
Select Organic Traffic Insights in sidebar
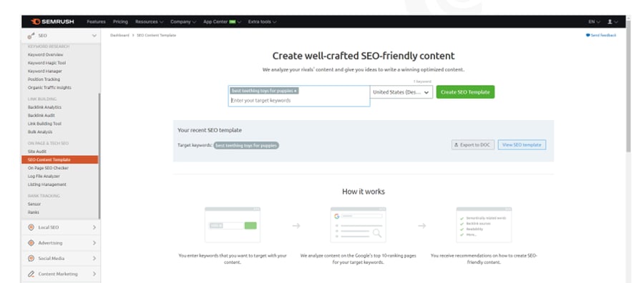click(x=49, y=87)
